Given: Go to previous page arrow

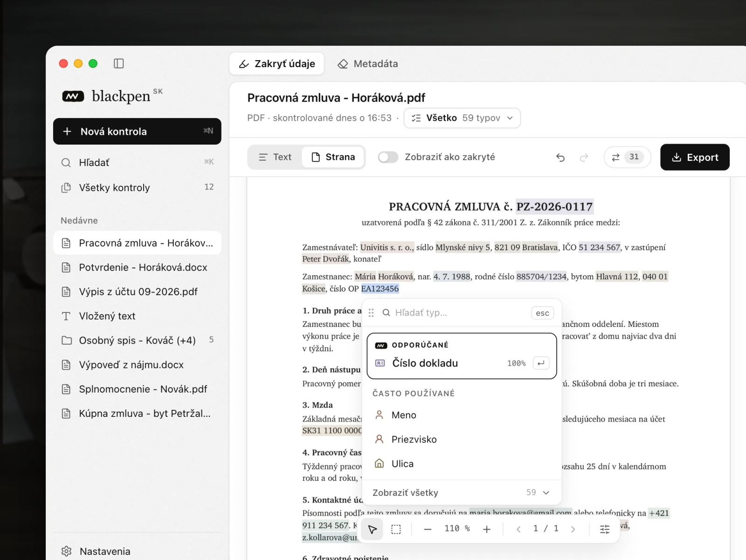Looking at the screenshot, I should 518,529.
